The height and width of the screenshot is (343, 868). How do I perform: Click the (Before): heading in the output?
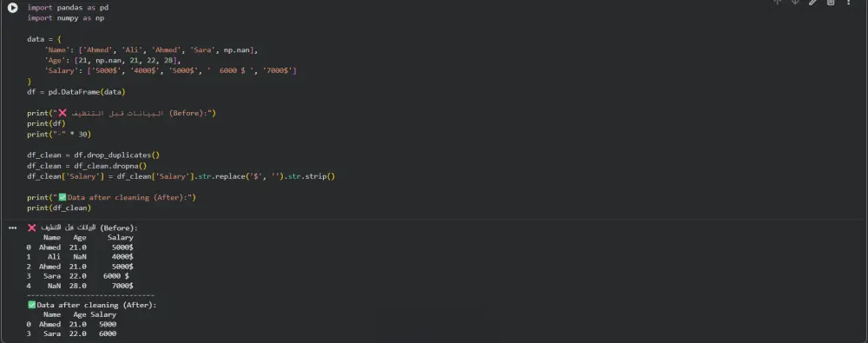coord(82,228)
